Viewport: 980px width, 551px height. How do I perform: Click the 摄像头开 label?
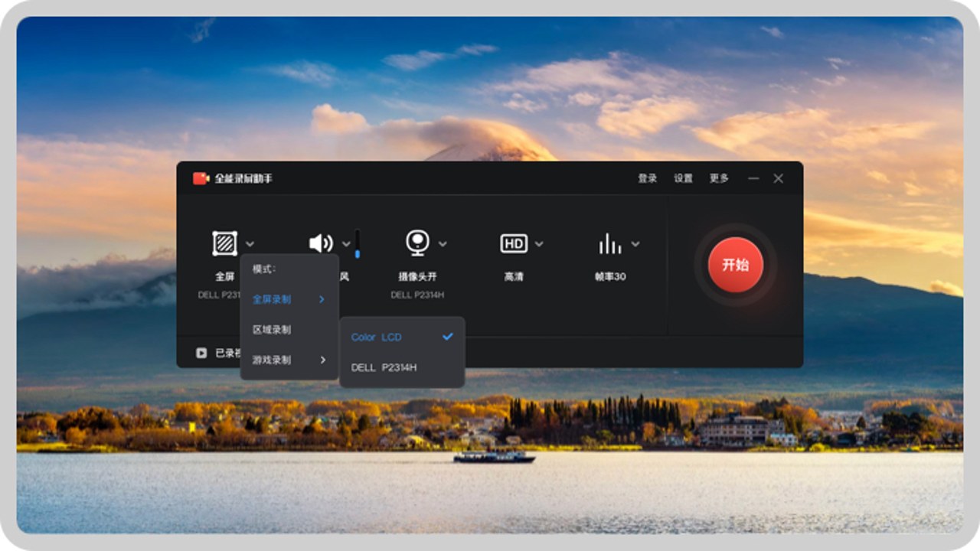417,276
